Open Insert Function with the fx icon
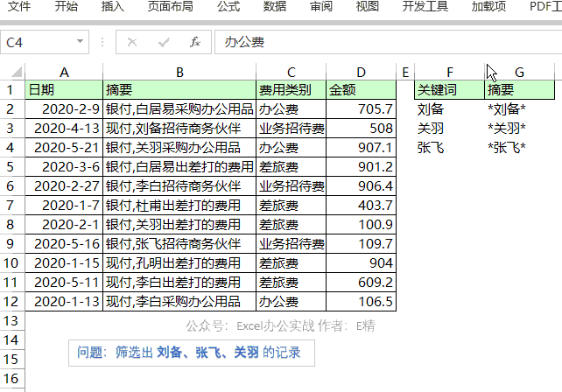Viewport: 562px width, 392px height. click(x=195, y=42)
